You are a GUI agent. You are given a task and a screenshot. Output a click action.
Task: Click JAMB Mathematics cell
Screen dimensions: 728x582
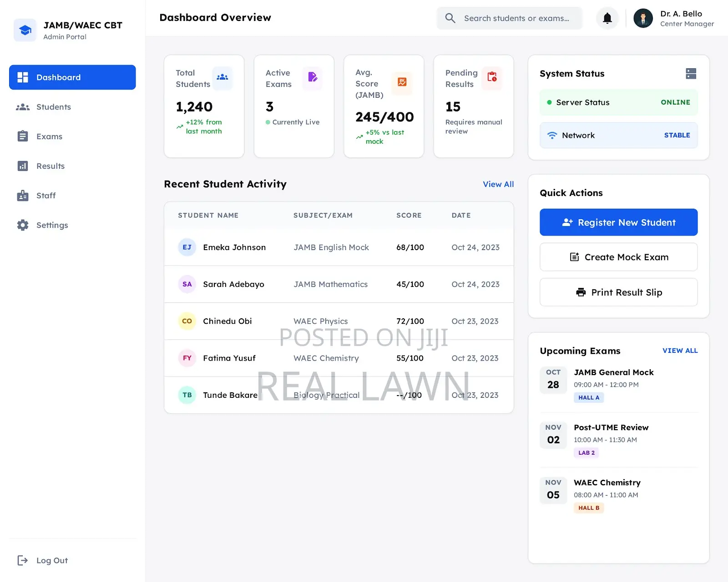[331, 284]
